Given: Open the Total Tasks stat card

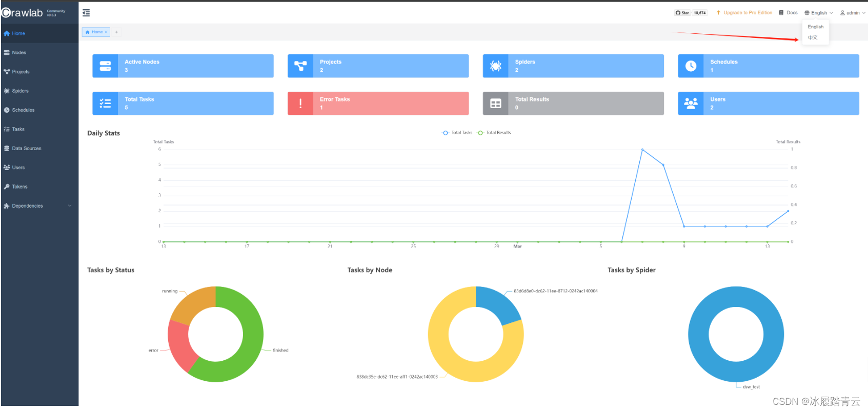Looking at the screenshot, I should 183,104.
